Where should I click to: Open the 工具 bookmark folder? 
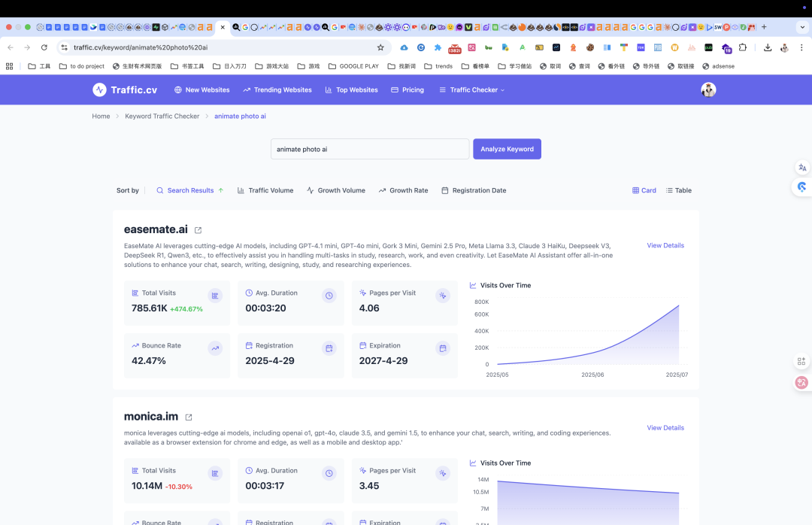(39, 66)
